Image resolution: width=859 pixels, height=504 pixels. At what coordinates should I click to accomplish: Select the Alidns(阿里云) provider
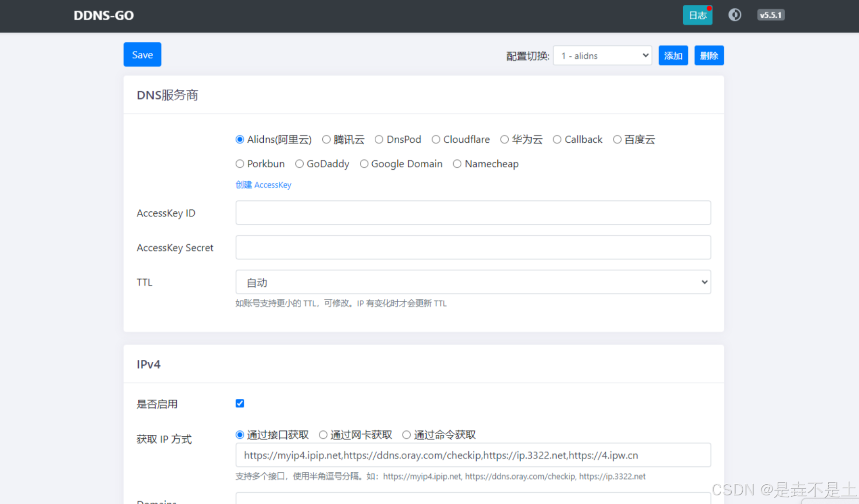(x=240, y=139)
